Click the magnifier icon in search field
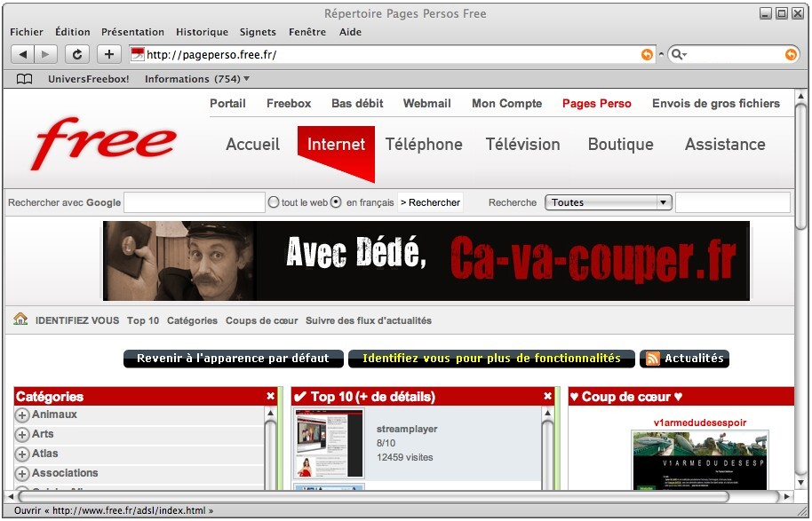 [x=679, y=55]
